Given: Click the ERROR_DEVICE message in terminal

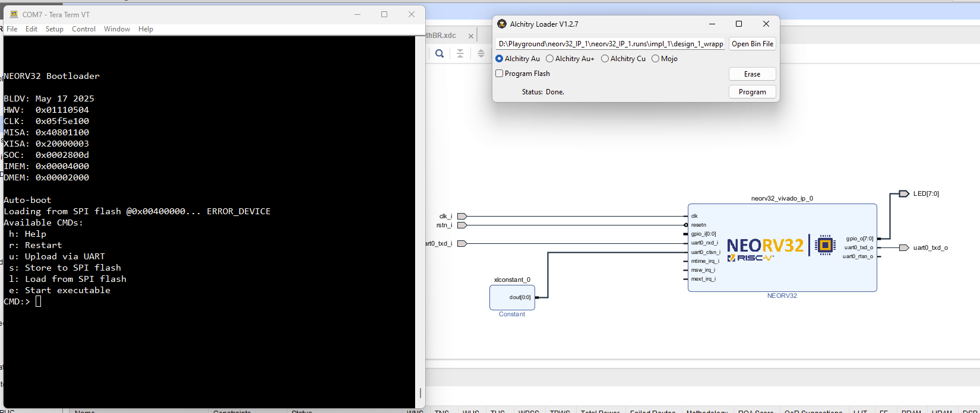Looking at the screenshot, I should point(239,211).
